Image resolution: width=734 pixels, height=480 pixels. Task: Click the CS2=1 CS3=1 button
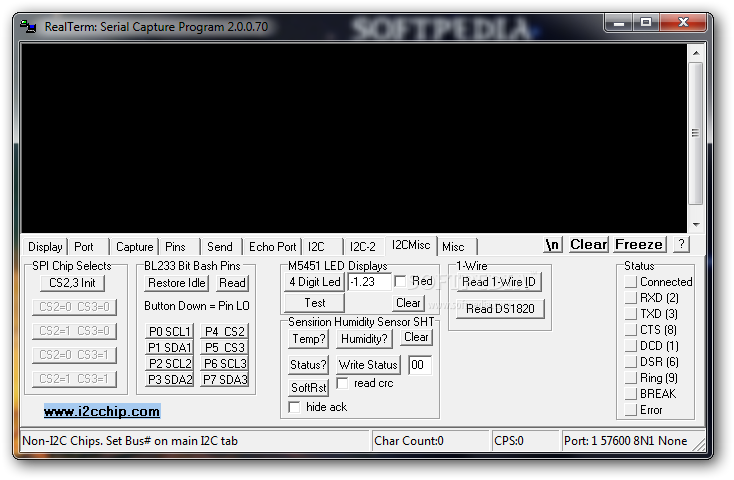(74, 379)
